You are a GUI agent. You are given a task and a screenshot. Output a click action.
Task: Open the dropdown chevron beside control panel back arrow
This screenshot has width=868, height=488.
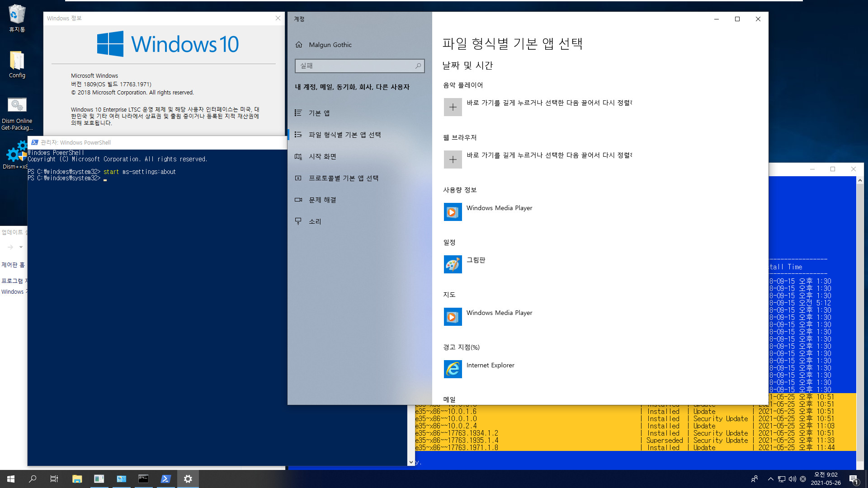21,247
